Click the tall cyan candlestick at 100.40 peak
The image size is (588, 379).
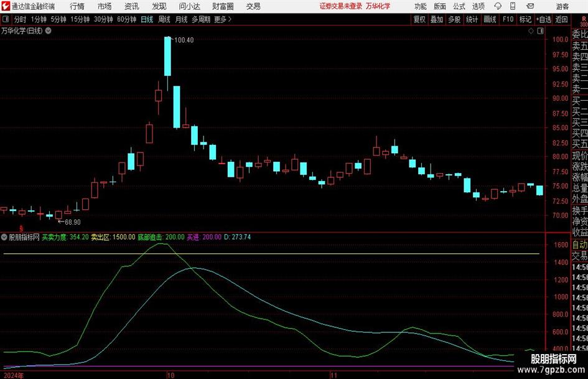(167, 56)
